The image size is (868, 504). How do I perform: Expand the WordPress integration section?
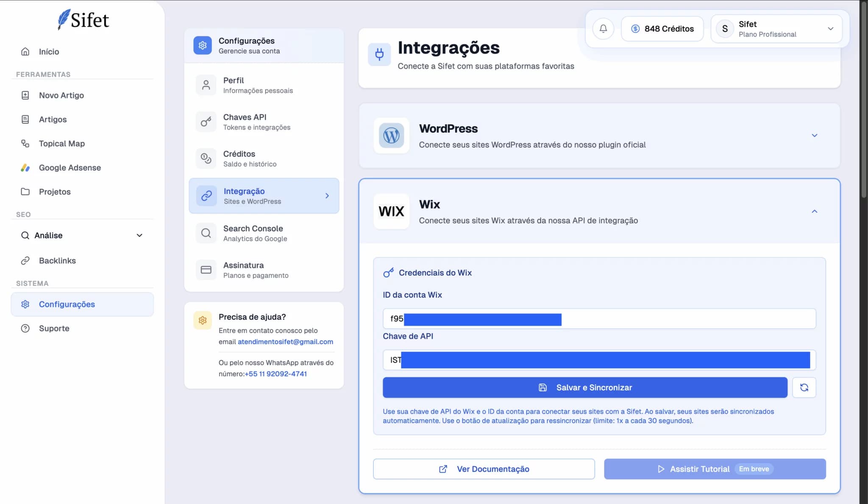click(x=814, y=136)
